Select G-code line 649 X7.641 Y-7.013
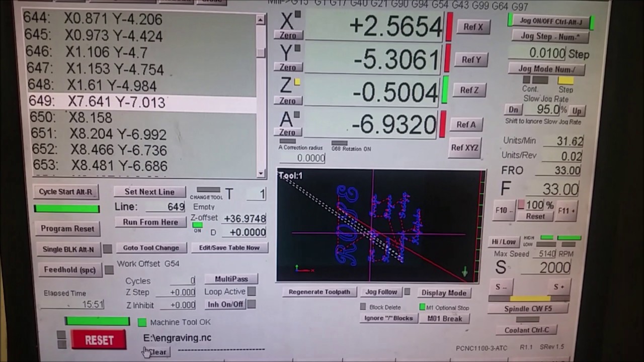This screenshot has width=644, height=362. click(x=142, y=102)
